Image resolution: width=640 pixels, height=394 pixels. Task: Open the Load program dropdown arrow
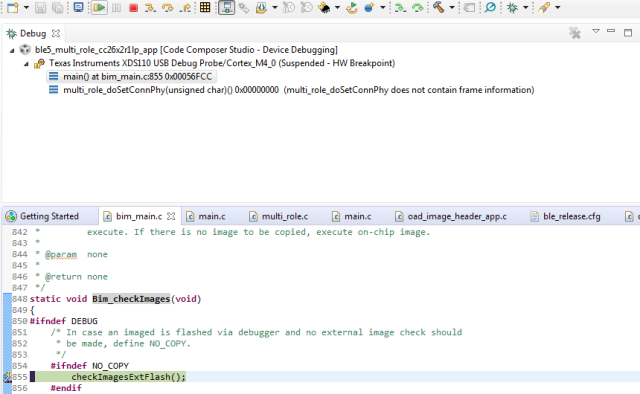275,7
